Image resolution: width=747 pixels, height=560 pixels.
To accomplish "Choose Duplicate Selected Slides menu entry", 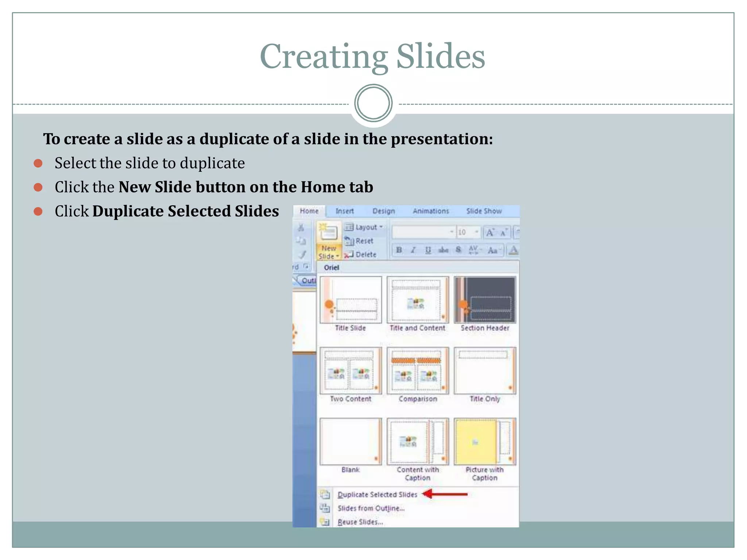I will (377, 495).
